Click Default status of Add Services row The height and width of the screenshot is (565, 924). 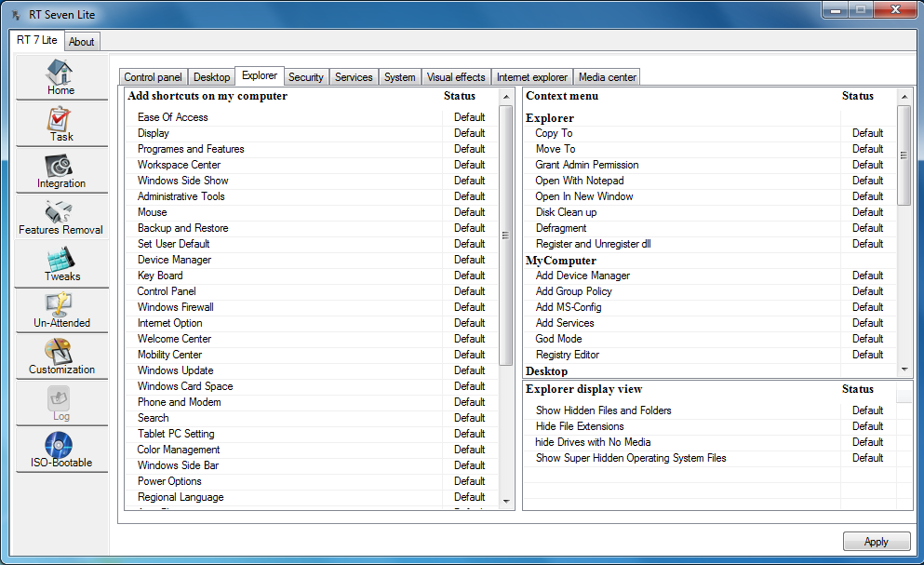[x=867, y=323]
